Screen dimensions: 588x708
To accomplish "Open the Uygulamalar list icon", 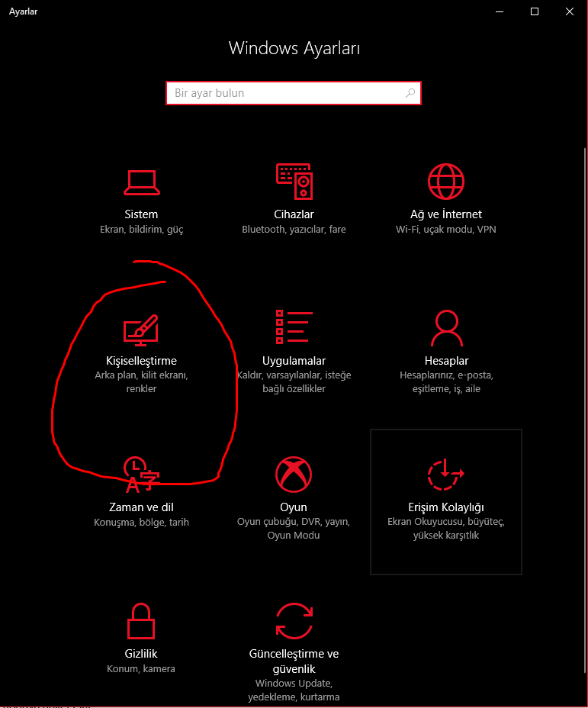I will 294,327.
